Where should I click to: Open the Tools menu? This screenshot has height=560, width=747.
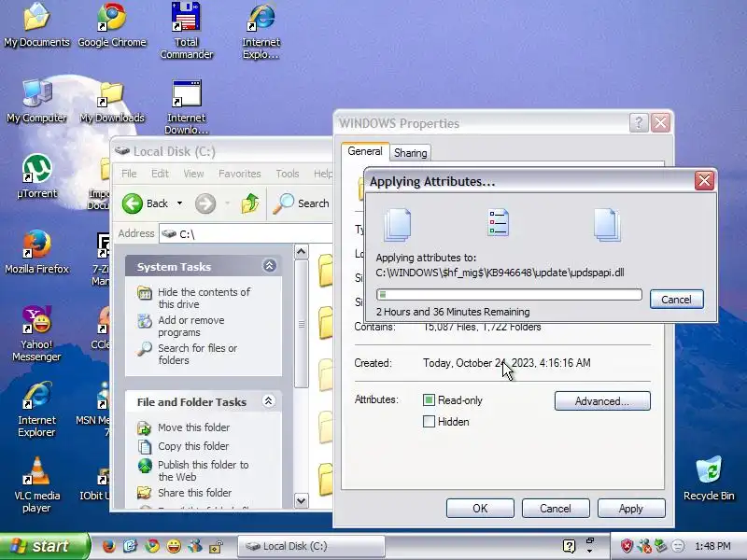[288, 174]
